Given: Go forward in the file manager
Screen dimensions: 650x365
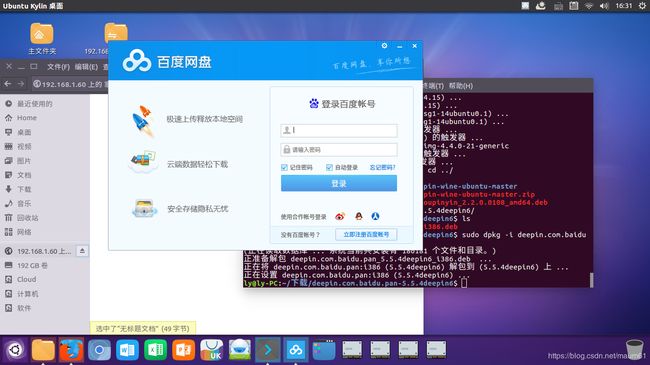Looking at the screenshot, I should tap(21, 84).
